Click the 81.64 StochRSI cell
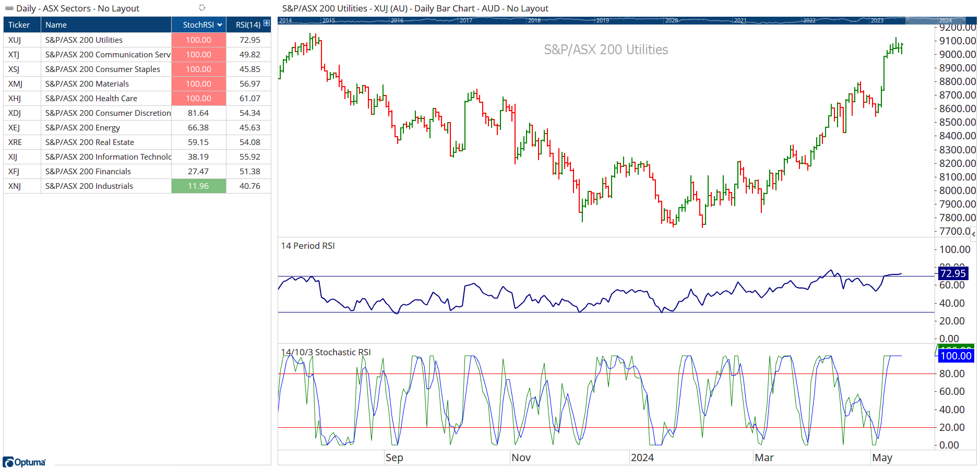Viewport: 980px width, 469px height. (199, 113)
